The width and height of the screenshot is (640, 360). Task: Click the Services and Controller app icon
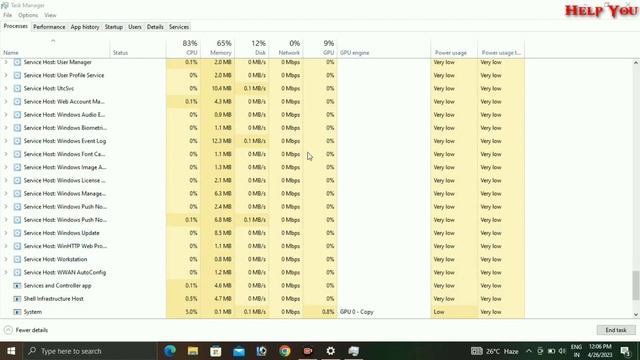point(17,286)
